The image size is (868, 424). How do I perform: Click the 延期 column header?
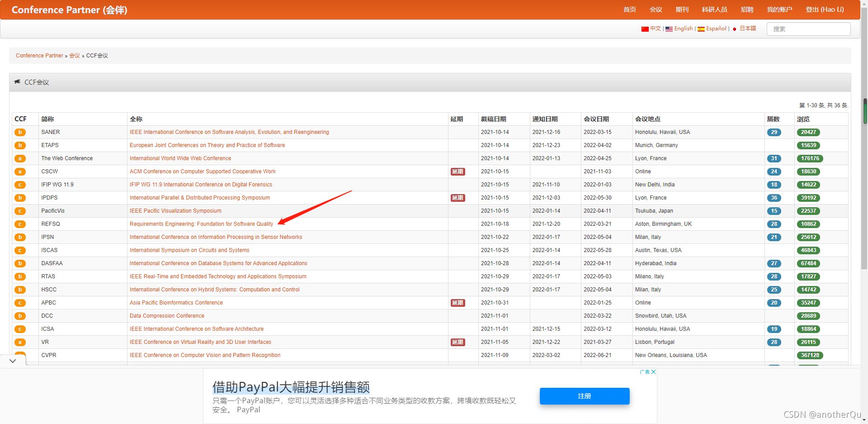click(457, 119)
